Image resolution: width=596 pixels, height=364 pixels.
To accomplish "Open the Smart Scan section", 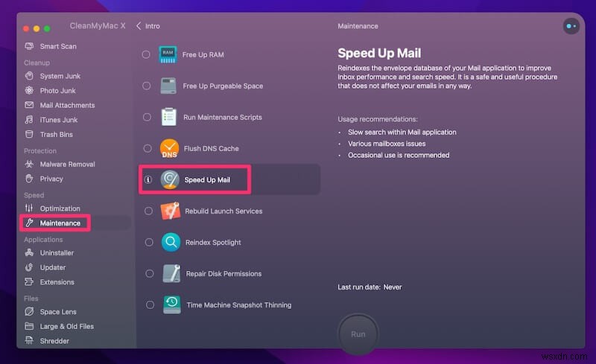I will [58, 46].
